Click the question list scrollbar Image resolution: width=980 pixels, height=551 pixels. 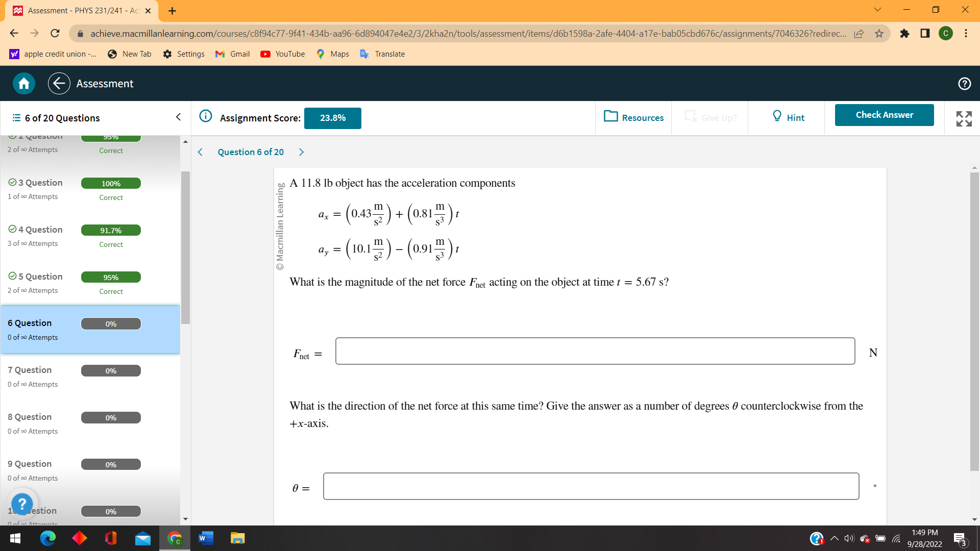185,247
